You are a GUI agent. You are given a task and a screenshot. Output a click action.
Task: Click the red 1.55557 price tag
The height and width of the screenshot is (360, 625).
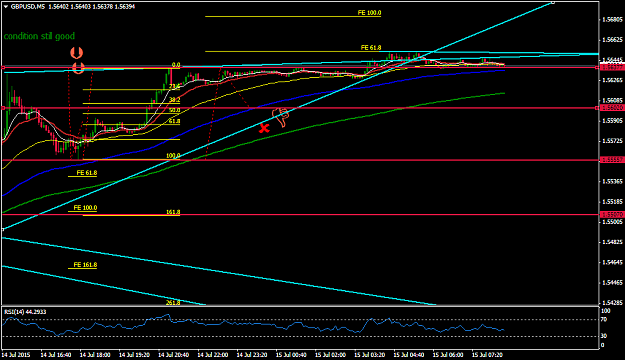(612, 159)
